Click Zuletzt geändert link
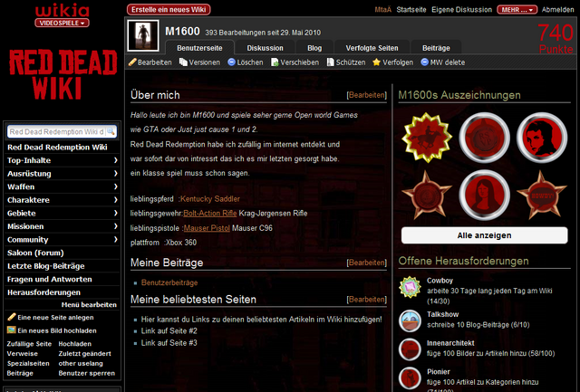Image resolution: width=580 pixels, height=392 pixels. (84, 354)
